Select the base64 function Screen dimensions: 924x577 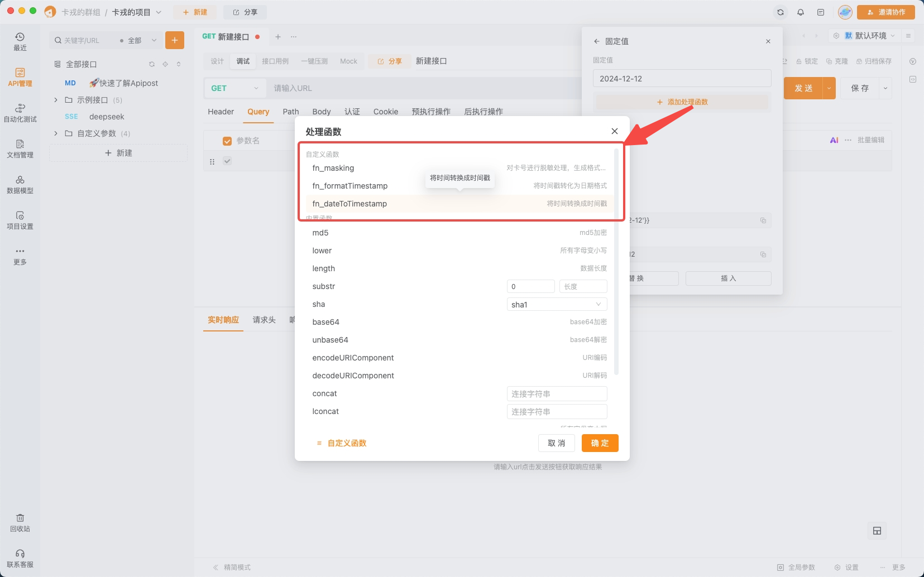point(459,322)
